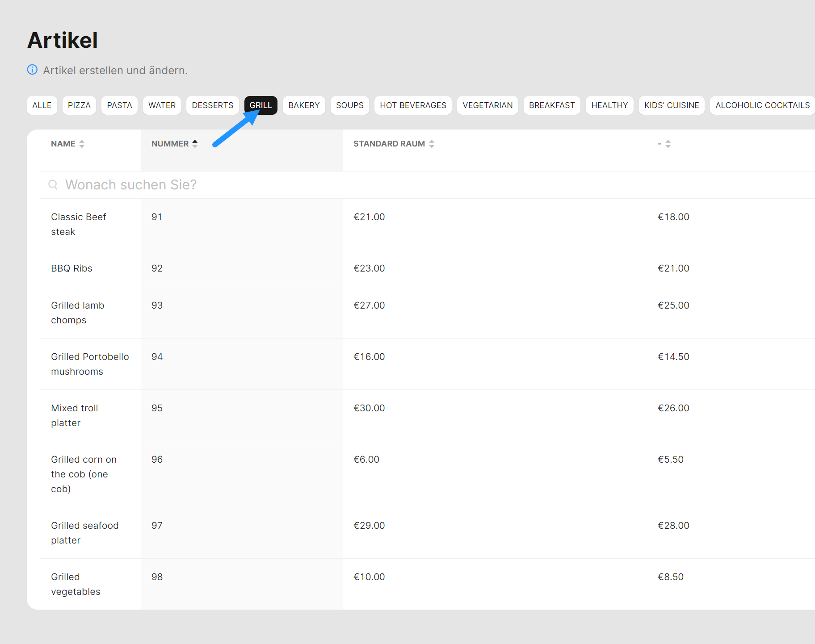
Task: Sort the dash column using its arrows
Action: coord(668,144)
